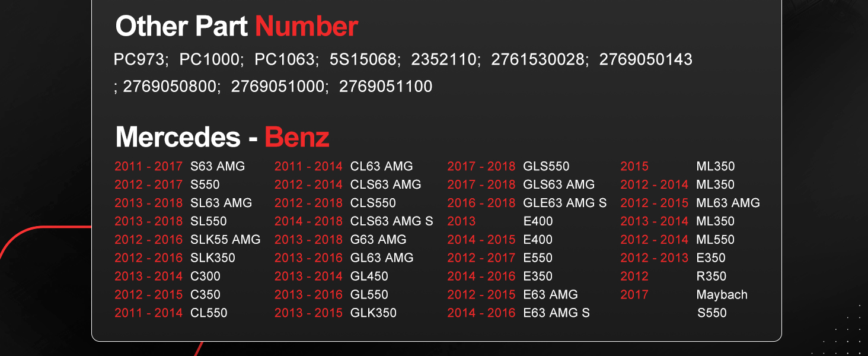868x356 pixels.
Task: Click the 2013 - 2018 SL550 year range
Action: point(149,221)
